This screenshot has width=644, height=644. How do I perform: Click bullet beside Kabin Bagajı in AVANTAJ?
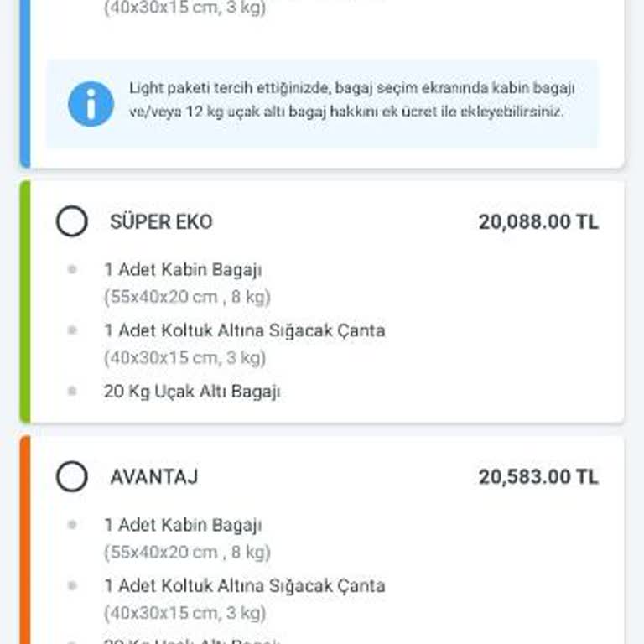pyautogui.click(x=72, y=525)
